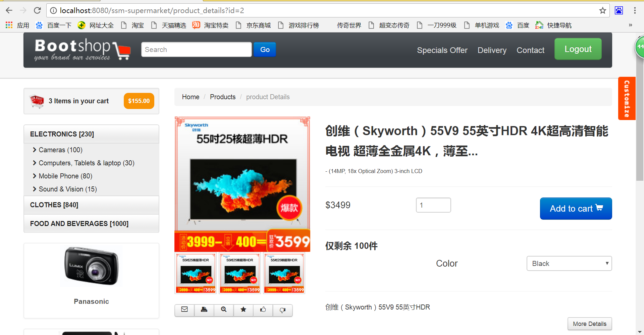This screenshot has width=644, height=335.
Task: Open the orange Customize side tab
Action: (x=627, y=98)
